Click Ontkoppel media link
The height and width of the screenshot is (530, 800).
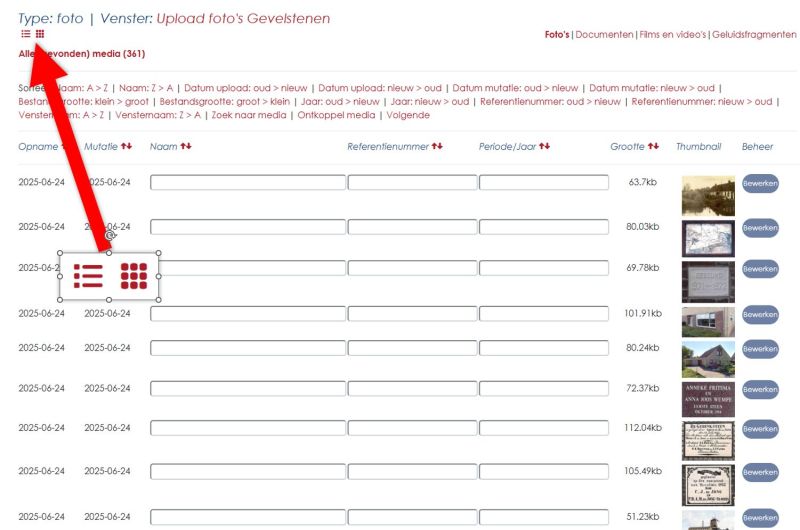tap(336, 115)
